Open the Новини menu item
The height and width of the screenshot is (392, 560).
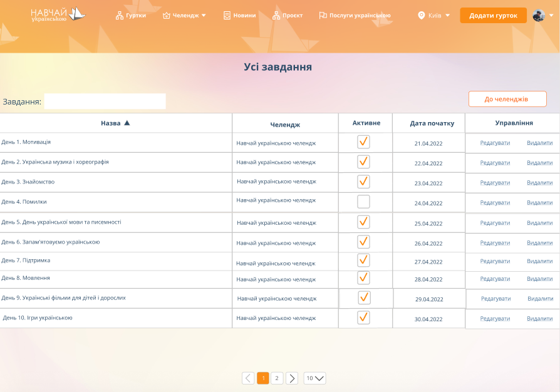[x=240, y=16]
